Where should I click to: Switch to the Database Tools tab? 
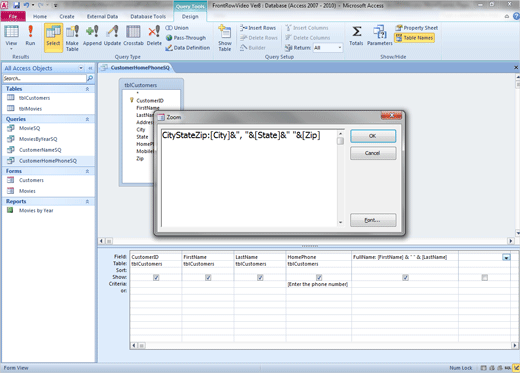tap(148, 16)
